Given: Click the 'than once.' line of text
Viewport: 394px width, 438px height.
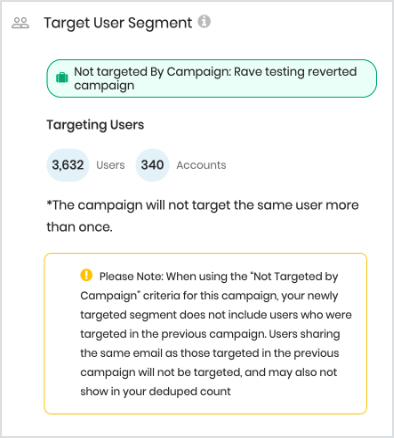Looking at the screenshot, I should pos(80,227).
